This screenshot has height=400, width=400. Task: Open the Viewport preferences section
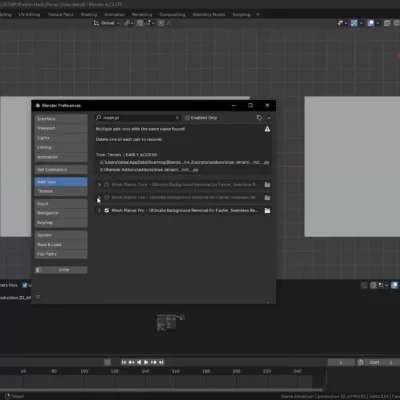click(x=61, y=128)
